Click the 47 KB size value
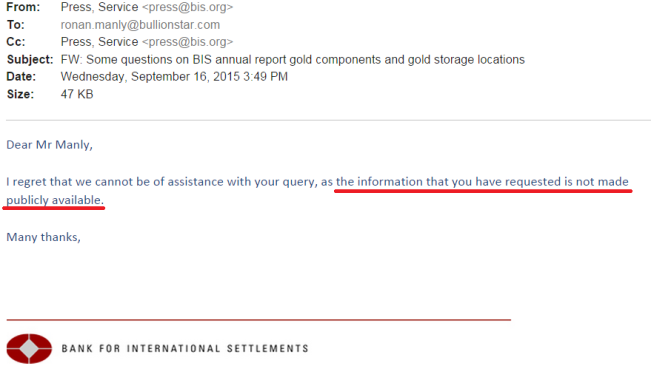The image size is (651, 366). click(77, 94)
